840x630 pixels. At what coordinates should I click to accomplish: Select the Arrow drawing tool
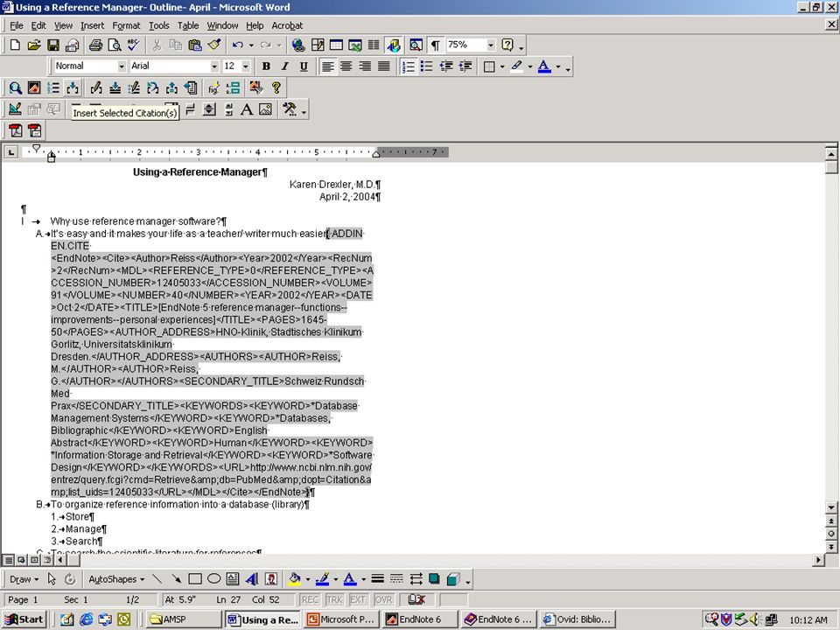(176, 579)
